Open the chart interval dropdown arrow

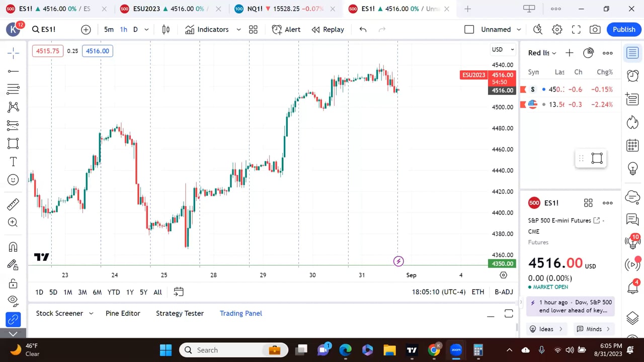[x=146, y=29]
